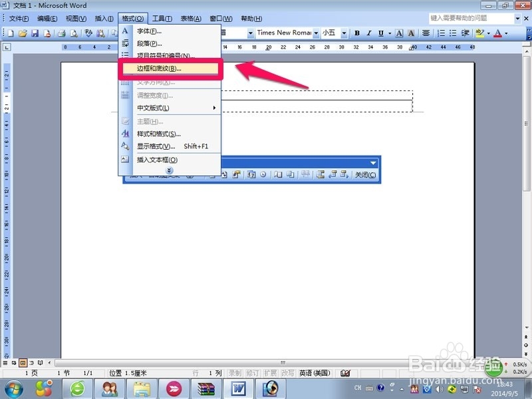Close the header footer toolbar via 关闭(C)
This screenshot has height=399, width=532.
[365, 175]
